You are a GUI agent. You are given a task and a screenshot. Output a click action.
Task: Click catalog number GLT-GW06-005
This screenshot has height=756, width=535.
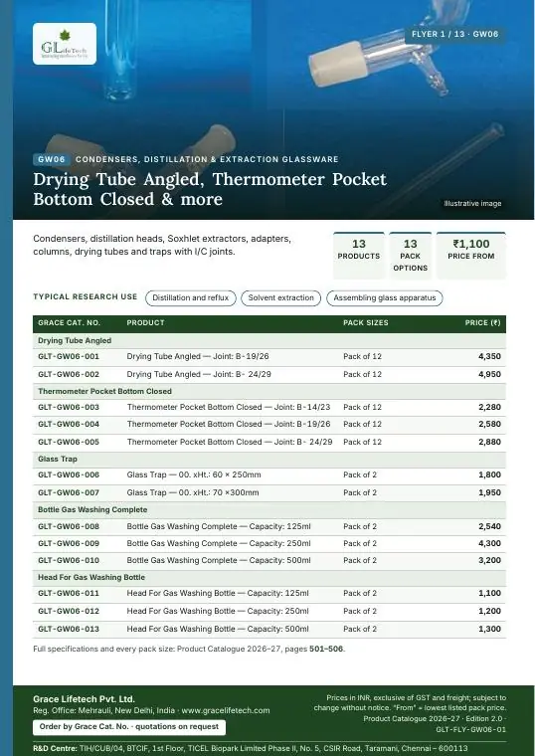(x=69, y=442)
